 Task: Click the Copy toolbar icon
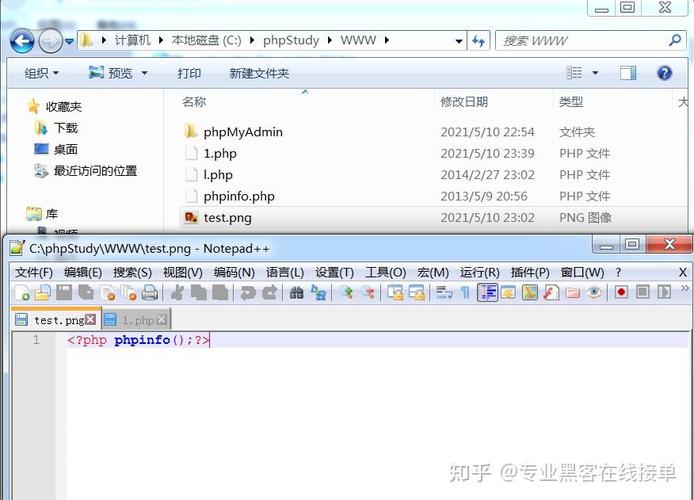[x=199, y=293]
